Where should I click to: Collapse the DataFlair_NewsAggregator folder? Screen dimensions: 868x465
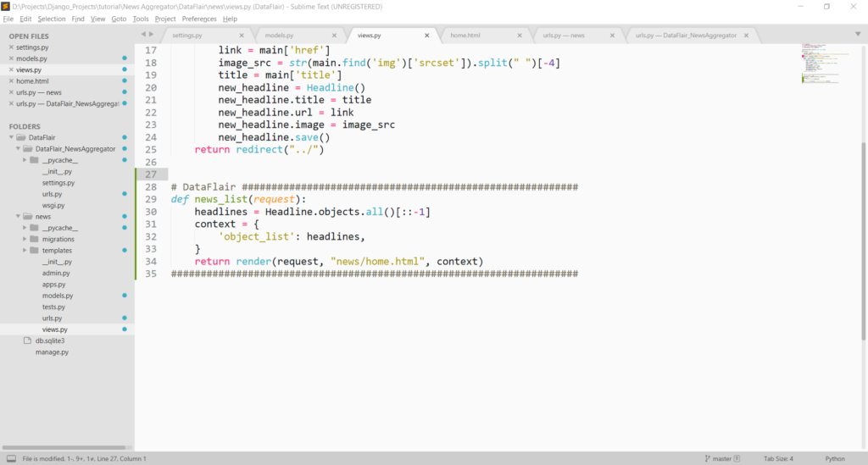pos(18,148)
